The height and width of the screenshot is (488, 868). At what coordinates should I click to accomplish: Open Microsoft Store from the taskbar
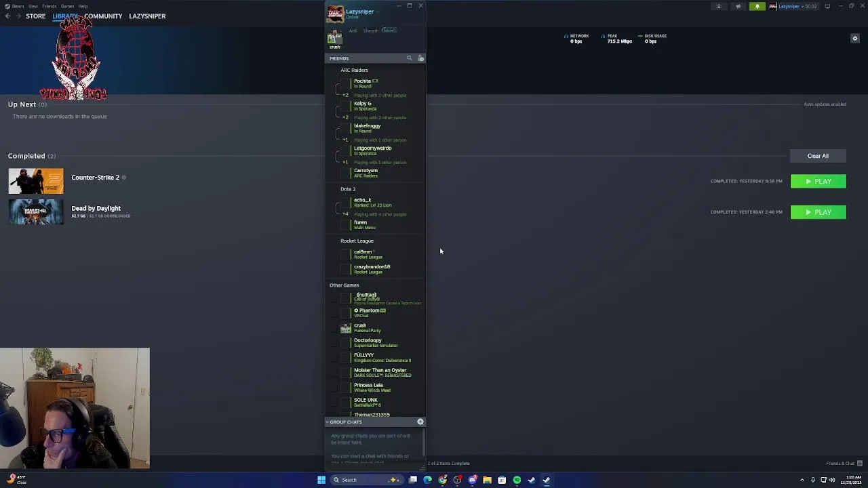point(502,480)
